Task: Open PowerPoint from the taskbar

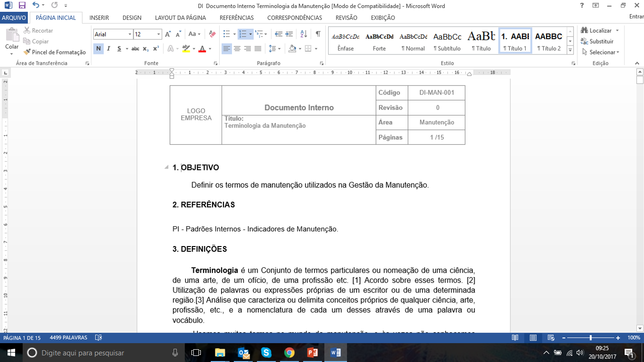Action: point(312,353)
